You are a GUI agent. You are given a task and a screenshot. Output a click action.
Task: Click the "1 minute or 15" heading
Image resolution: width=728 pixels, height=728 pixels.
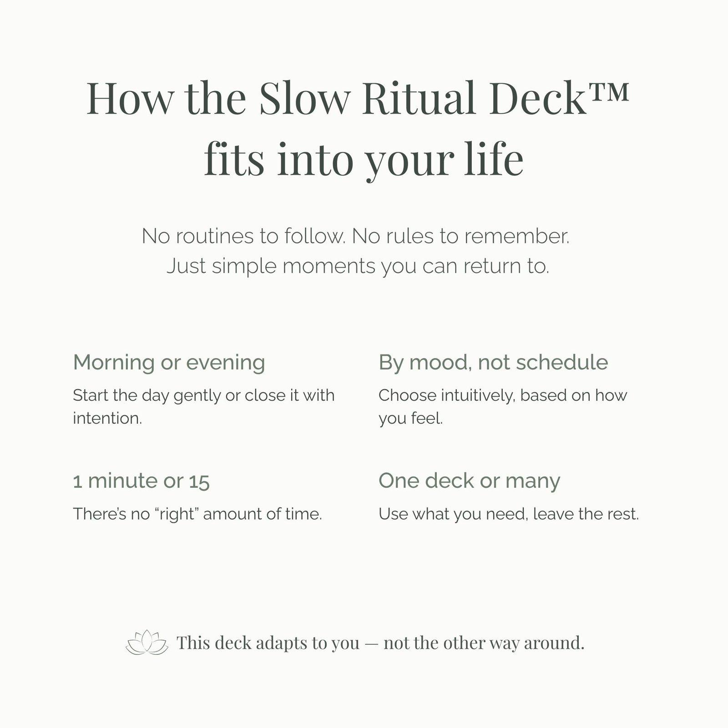[x=141, y=481]
